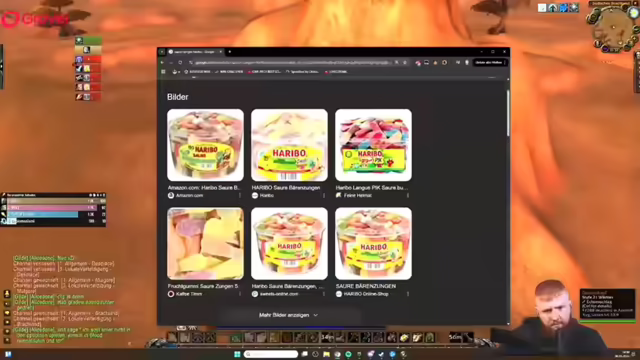The width and height of the screenshot is (640, 360).
Task: Click the blue bar in damage meter
Action: click(x=43, y=214)
